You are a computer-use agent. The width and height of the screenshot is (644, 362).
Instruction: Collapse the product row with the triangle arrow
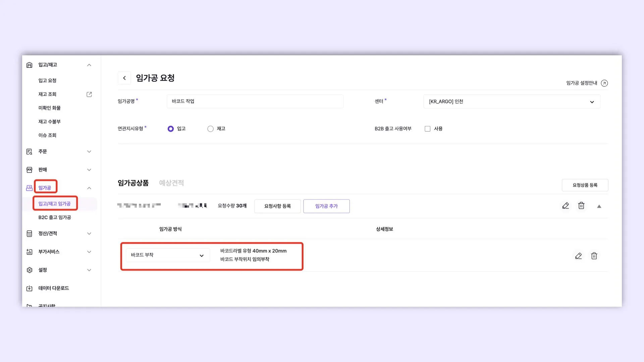click(x=599, y=206)
